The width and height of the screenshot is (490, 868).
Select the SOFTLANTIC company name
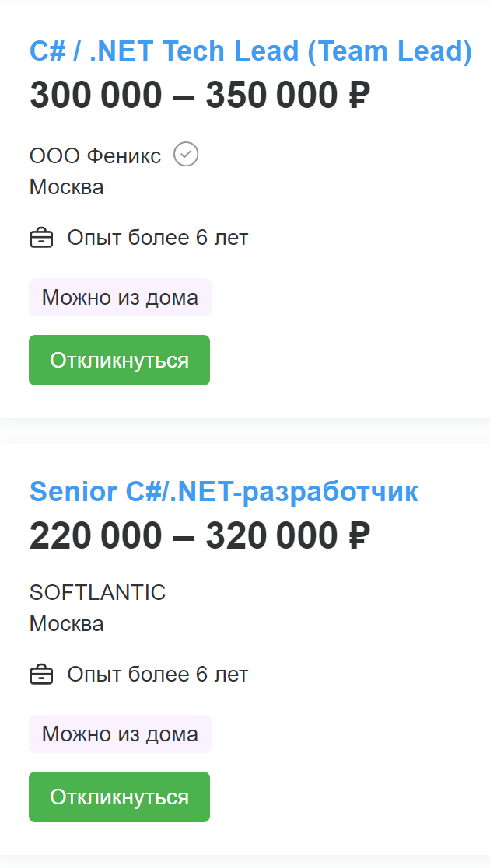[x=97, y=592]
